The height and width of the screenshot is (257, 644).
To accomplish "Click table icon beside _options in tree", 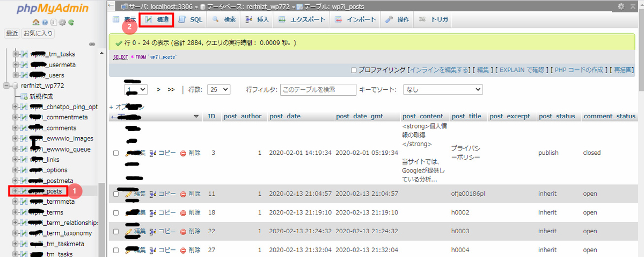I will 24,170.
